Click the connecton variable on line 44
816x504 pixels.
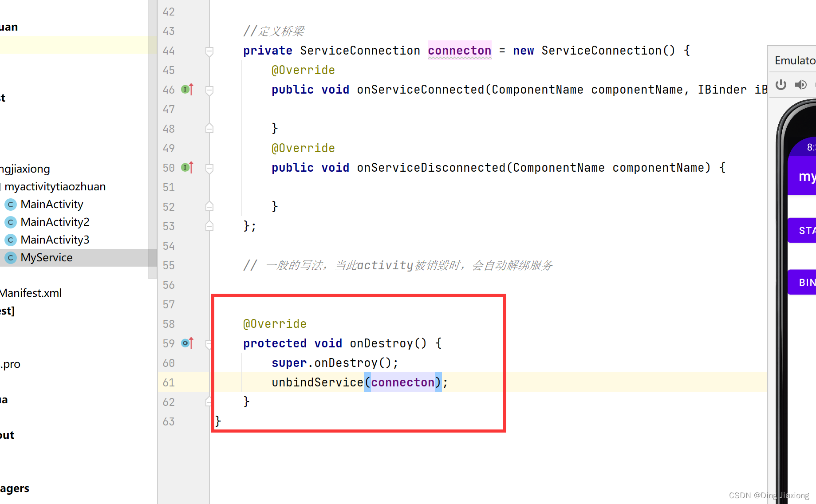pyautogui.click(x=459, y=51)
